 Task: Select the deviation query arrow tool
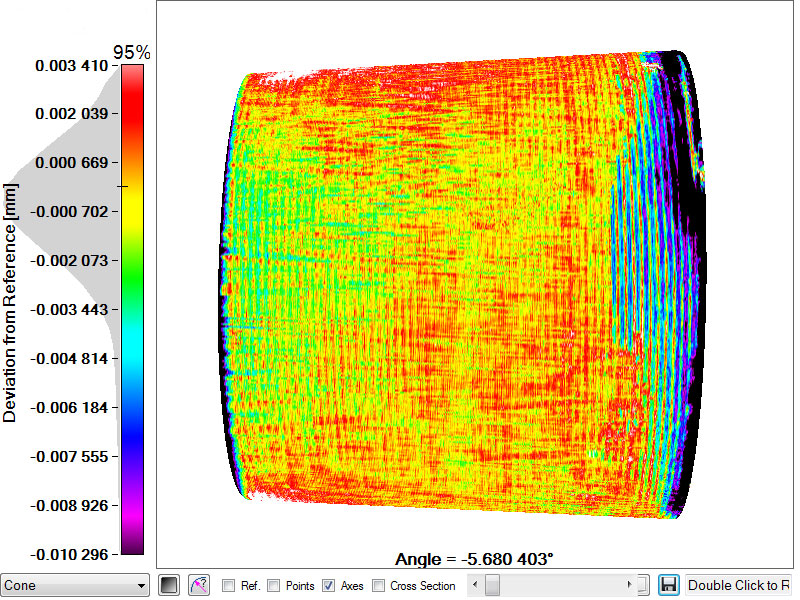[x=199, y=585]
